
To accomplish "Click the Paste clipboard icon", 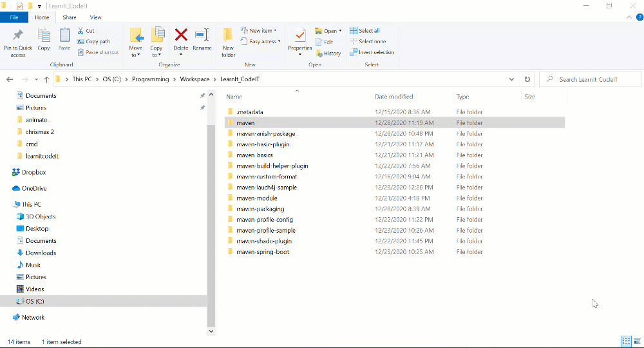I will (64, 36).
